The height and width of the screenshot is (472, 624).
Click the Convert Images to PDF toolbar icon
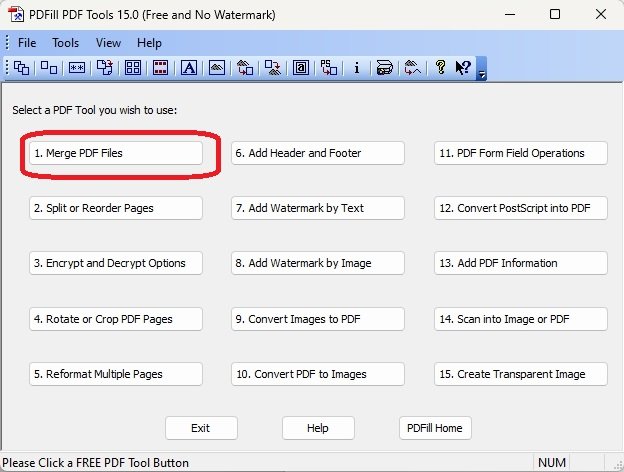click(x=245, y=68)
